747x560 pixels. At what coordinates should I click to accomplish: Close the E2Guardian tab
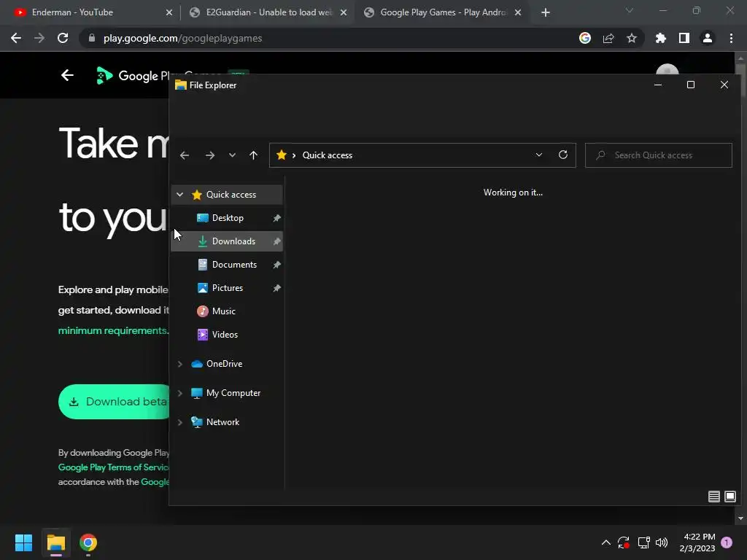344,12
